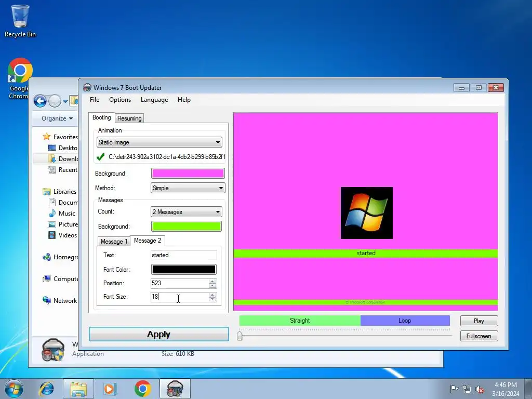Open the magenta Background color swatch
Screen dimensions: 532x399
click(188, 174)
